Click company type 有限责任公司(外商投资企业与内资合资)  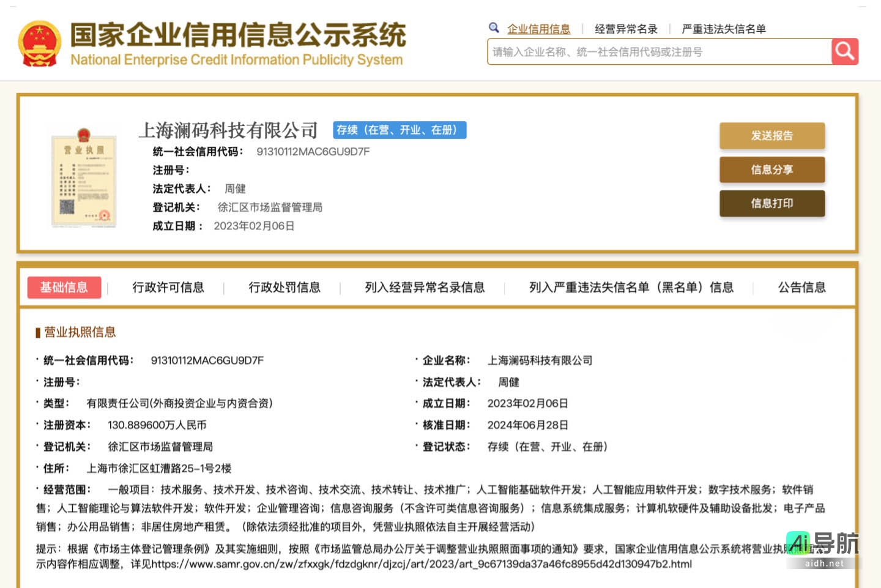point(180,403)
